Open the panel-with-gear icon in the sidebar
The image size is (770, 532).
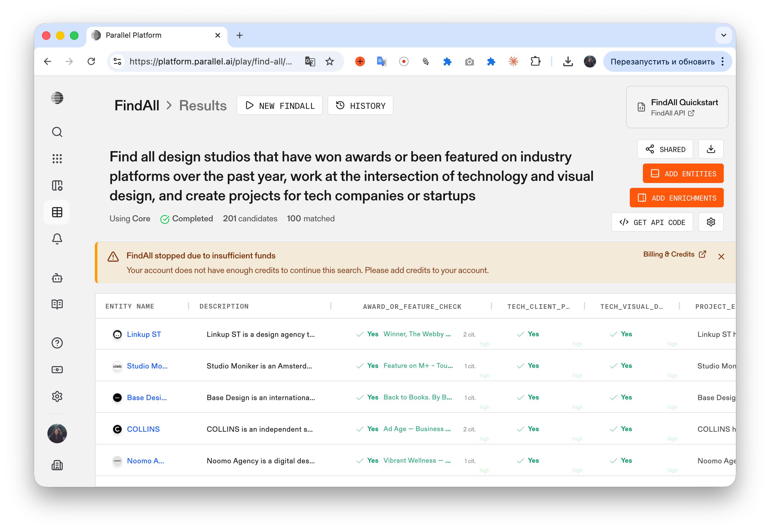coord(57,185)
